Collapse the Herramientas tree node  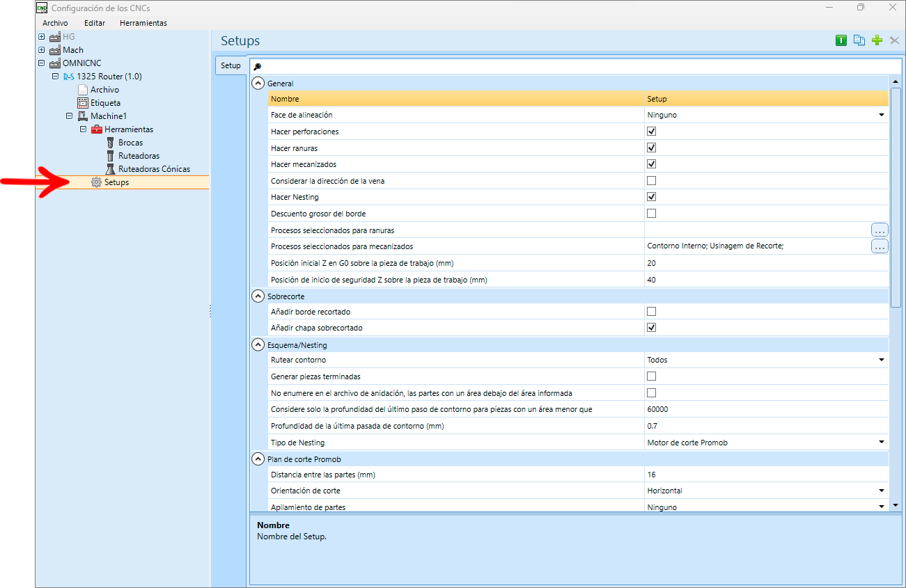84,129
